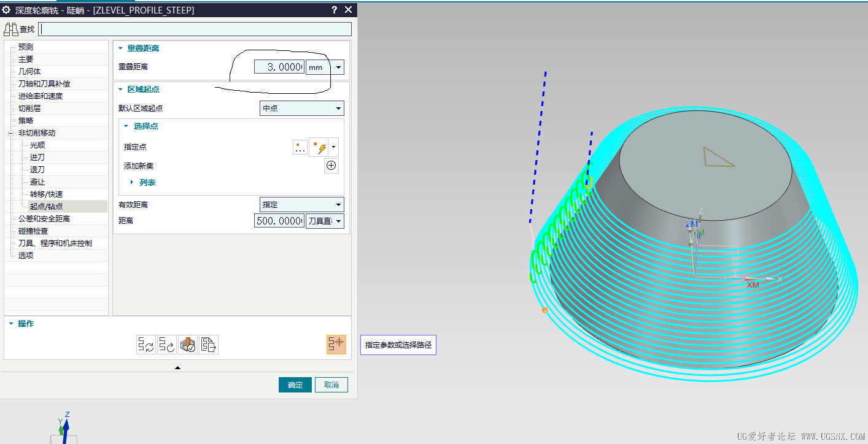The height and width of the screenshot is (444, 868).
Task: Expand the 列表 section
Action: pos(144,183)
